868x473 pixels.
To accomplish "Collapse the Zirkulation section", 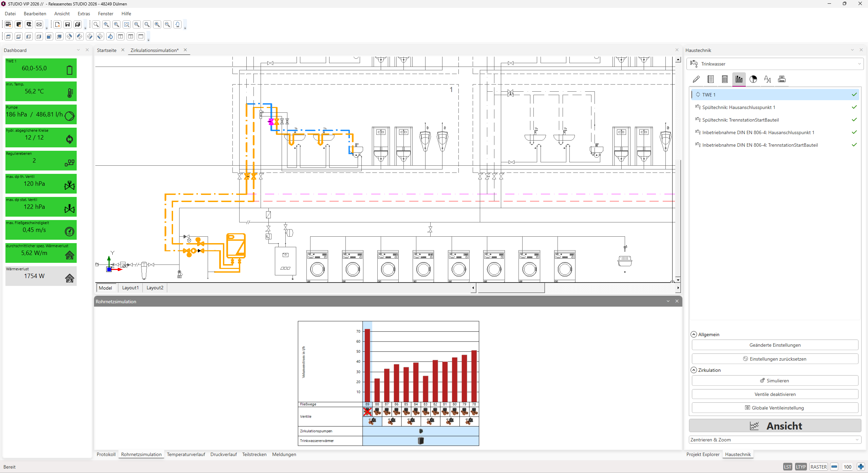I will click(694, 370).
